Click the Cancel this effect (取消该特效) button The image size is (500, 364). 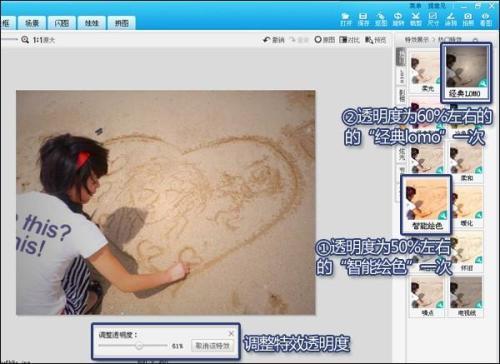(x=212, y=346)
